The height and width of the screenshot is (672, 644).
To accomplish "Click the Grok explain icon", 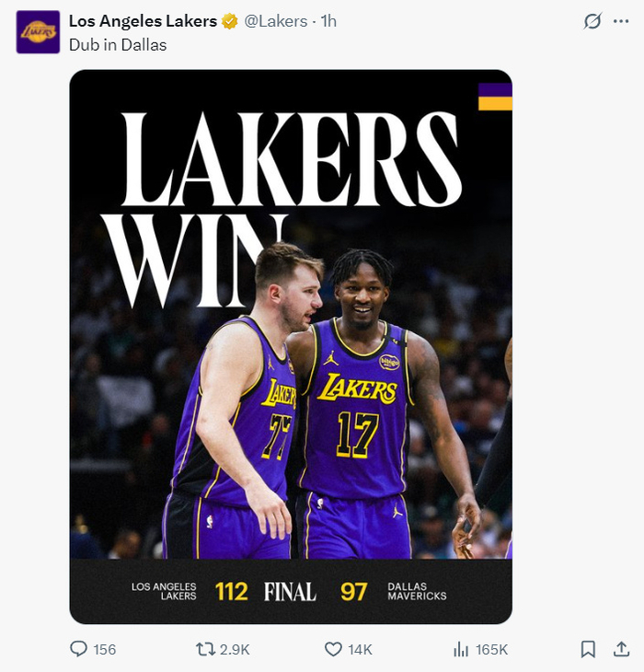I will (592, 21).
